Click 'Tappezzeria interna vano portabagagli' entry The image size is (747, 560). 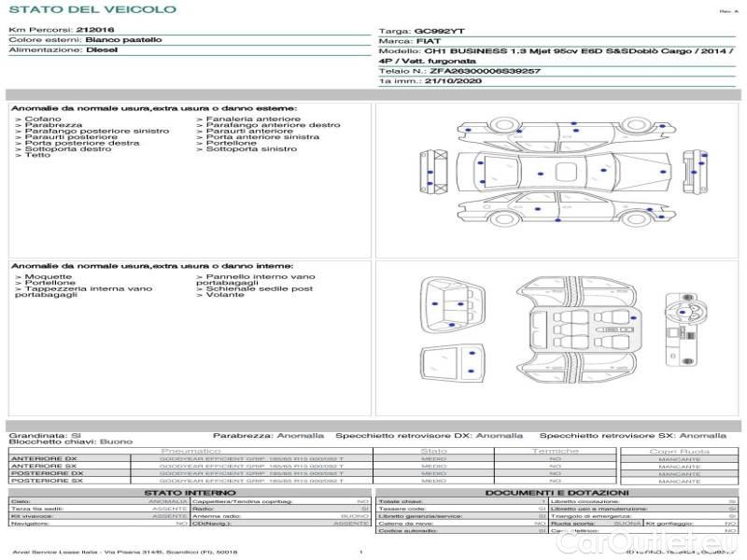(x=83, y=291)
